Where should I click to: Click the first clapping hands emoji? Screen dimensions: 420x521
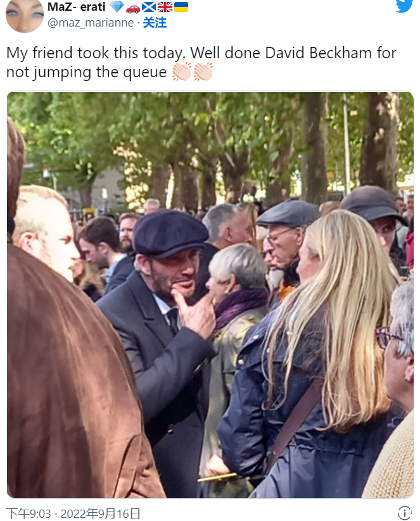[182, 72]
